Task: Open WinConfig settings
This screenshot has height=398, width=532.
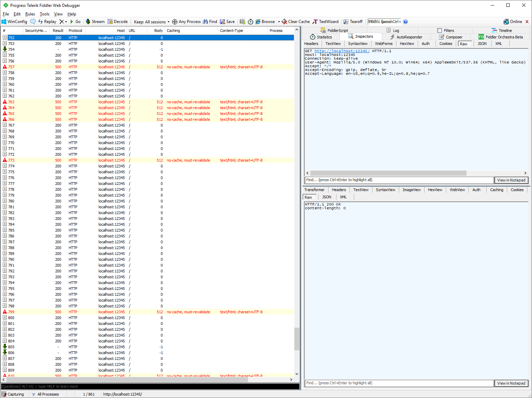Action: pos(14,21)
